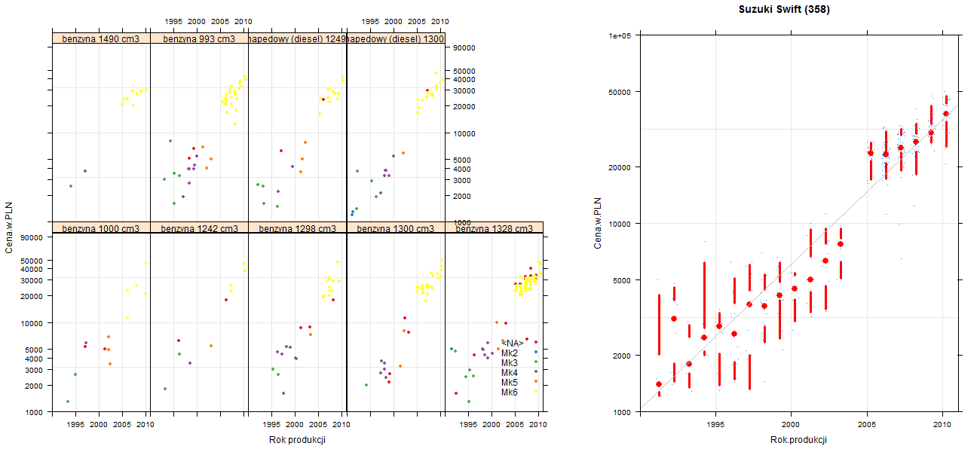The image size is (980, 452).
Task: Click the '2000' x-axis tick on Suzuki Swift plot
Action: (x=791, y=425)
